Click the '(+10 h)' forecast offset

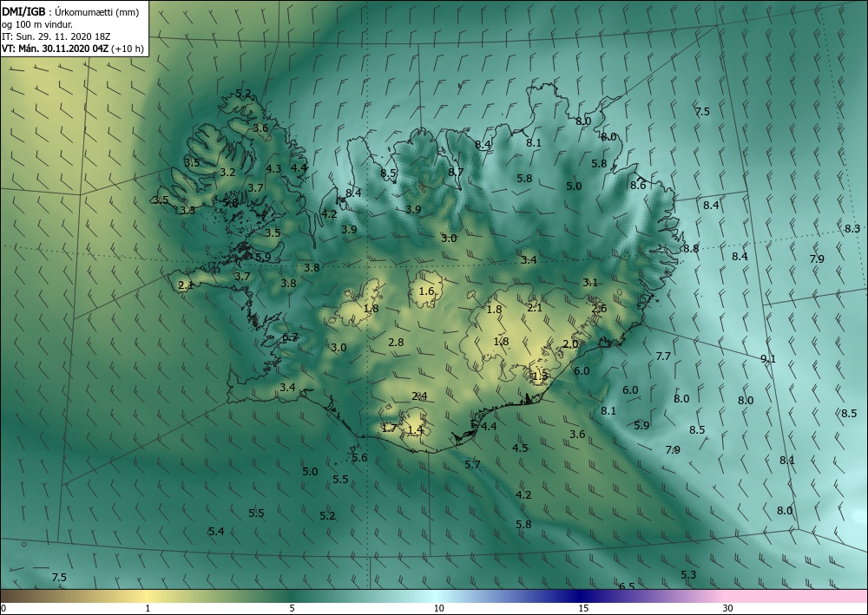pos(128,49)
